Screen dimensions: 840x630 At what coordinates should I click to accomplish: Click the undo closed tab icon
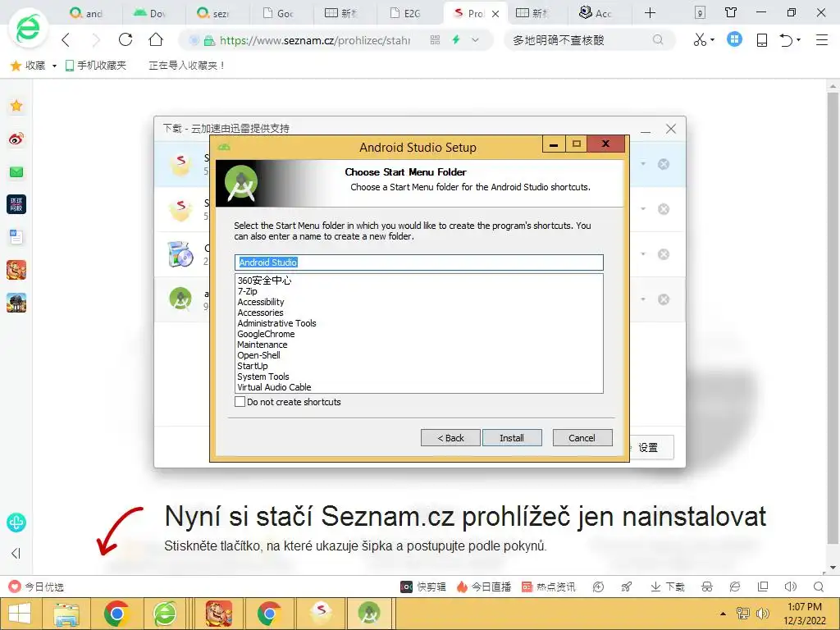tap(786, 39)
